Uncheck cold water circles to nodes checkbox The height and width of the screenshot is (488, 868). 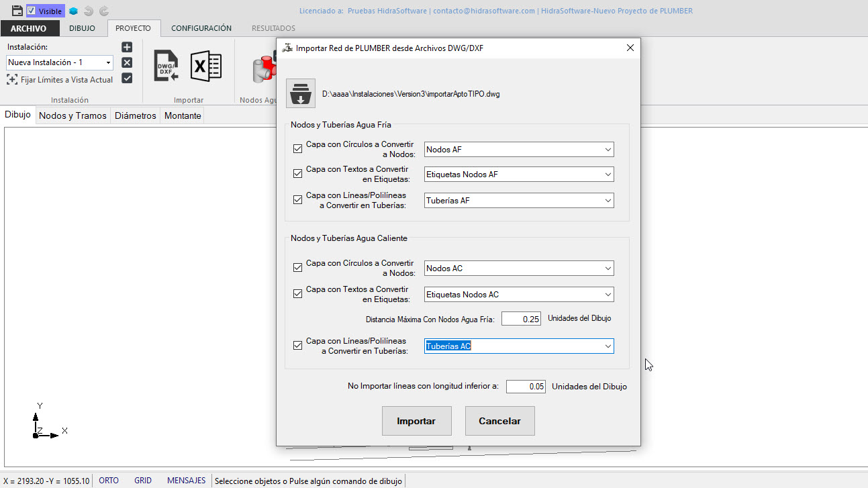297,148
